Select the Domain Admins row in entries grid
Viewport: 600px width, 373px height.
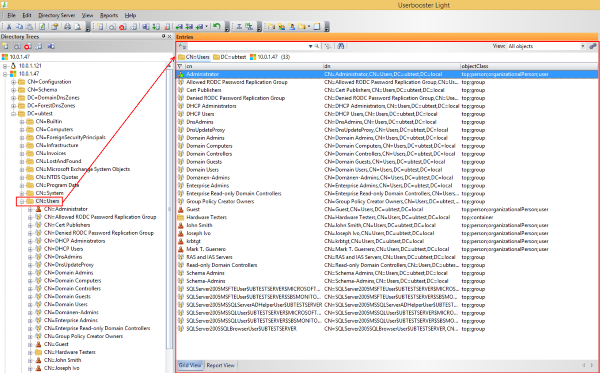[x=387, y=138]
